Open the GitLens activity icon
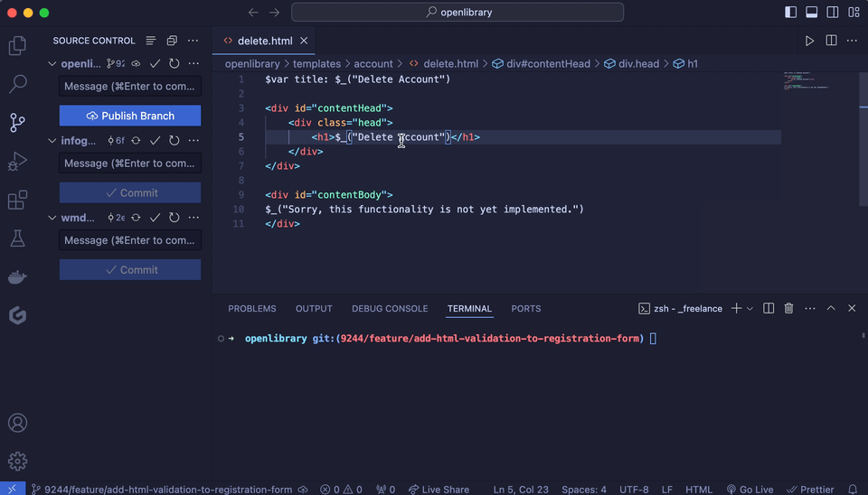The image size is (868, 495). [x=17, y=315]
